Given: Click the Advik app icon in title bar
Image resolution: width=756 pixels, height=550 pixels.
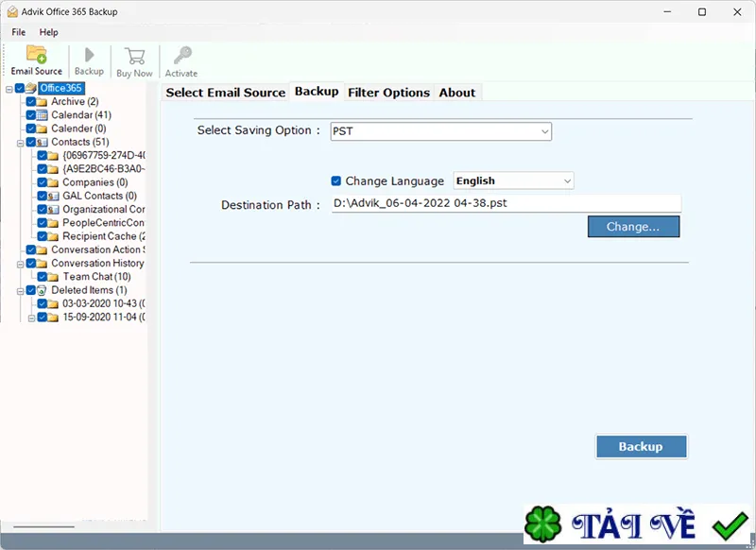Looking at the screenshot, I should point(12,11).
